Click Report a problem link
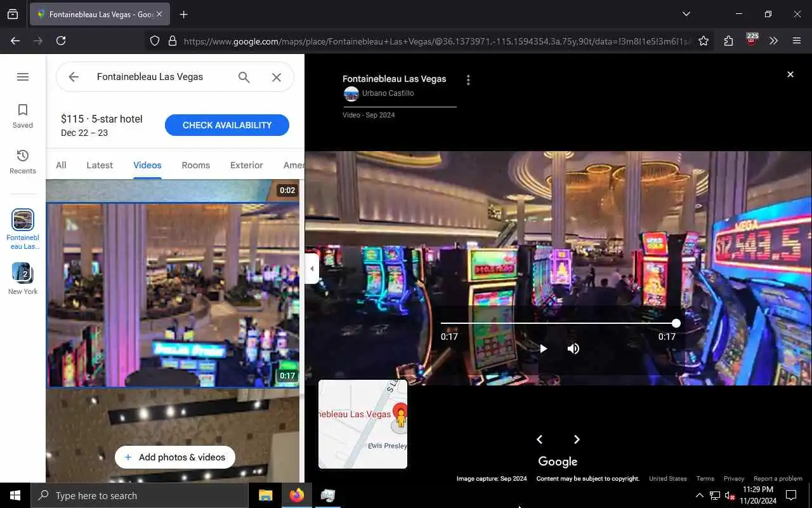Image resolution: width=812 pixels, height=508 pixels. (778, 479)
